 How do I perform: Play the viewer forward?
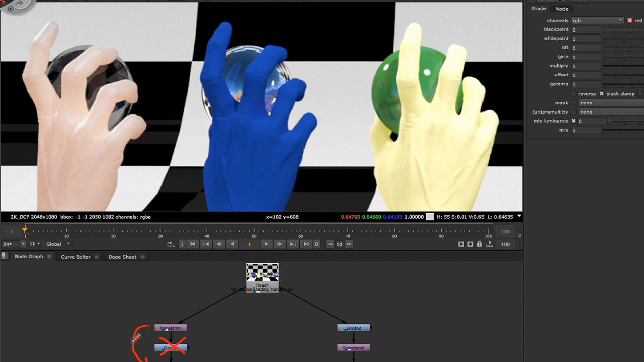(x=266, y=244)
